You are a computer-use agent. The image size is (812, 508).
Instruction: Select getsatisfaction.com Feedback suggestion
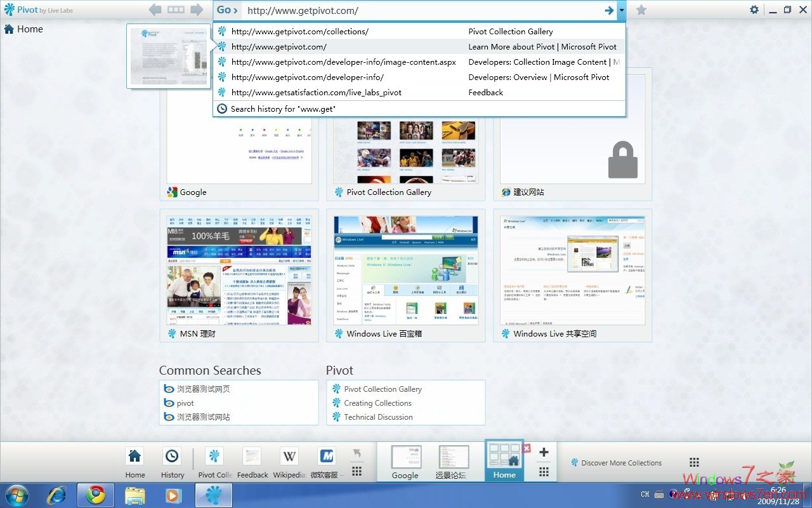(x=419, y=92)
